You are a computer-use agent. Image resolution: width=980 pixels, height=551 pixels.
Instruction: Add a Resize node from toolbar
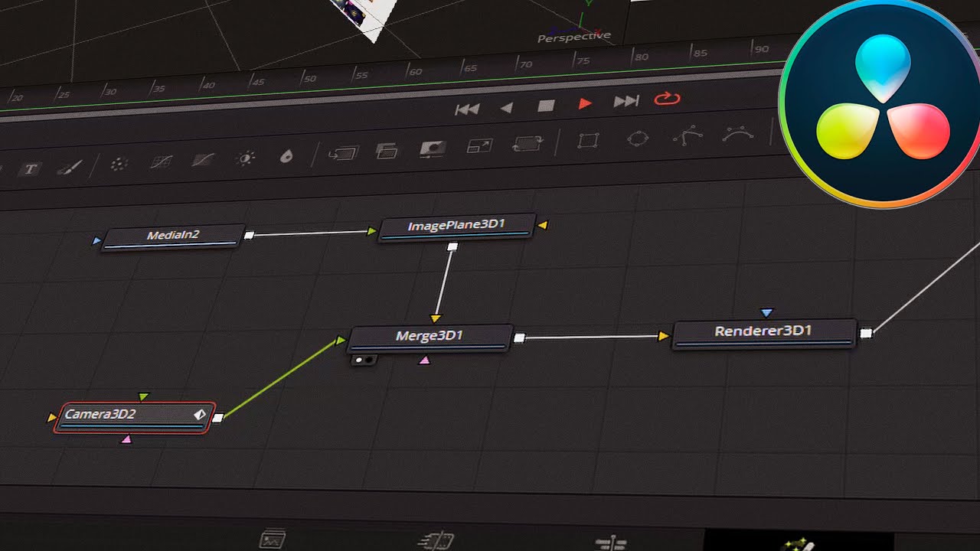tap(480, 145)
